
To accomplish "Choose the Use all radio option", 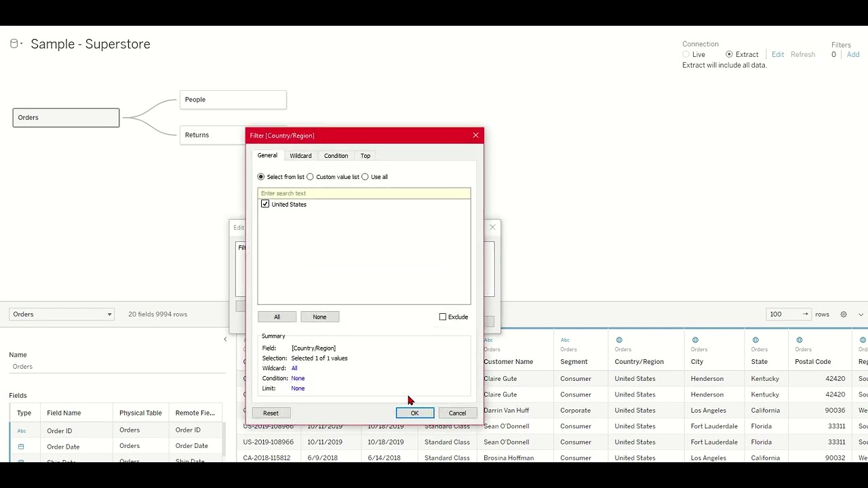I will pyautogui.click(x=365, y=177).
